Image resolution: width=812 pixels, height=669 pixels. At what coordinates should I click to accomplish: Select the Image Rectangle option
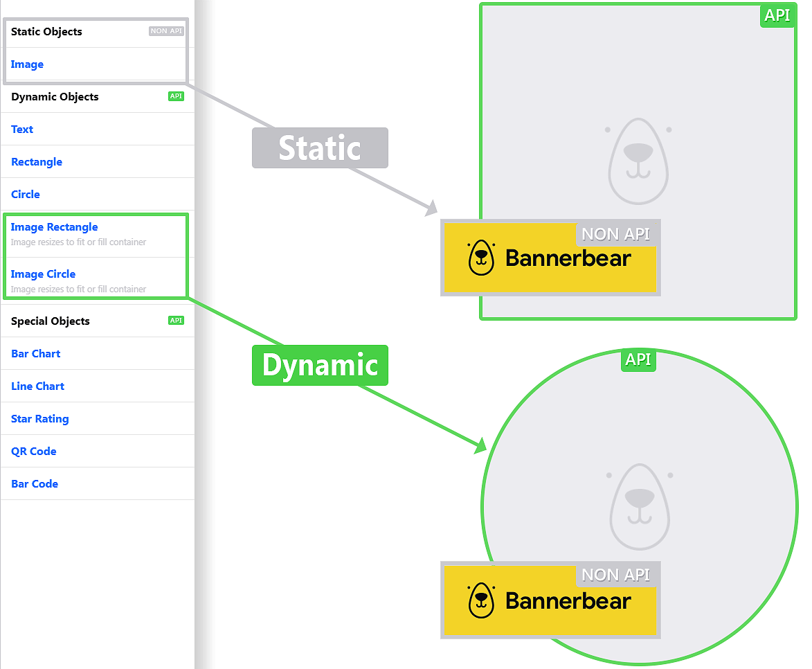pos(55,227)
